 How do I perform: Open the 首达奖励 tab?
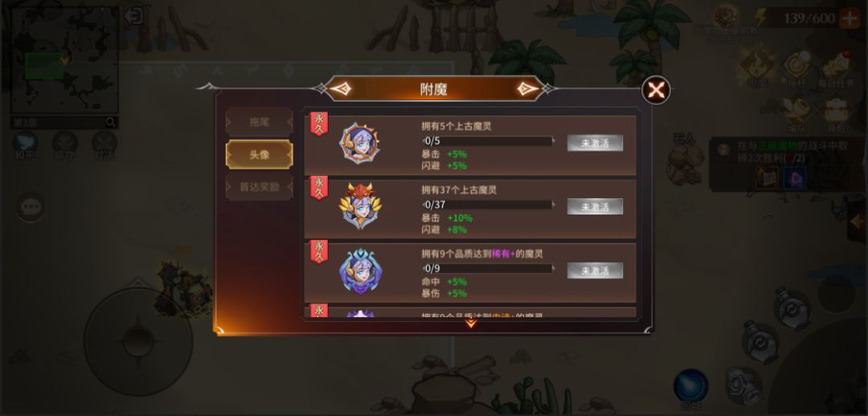pyautogui.click(x=259, y=186)
